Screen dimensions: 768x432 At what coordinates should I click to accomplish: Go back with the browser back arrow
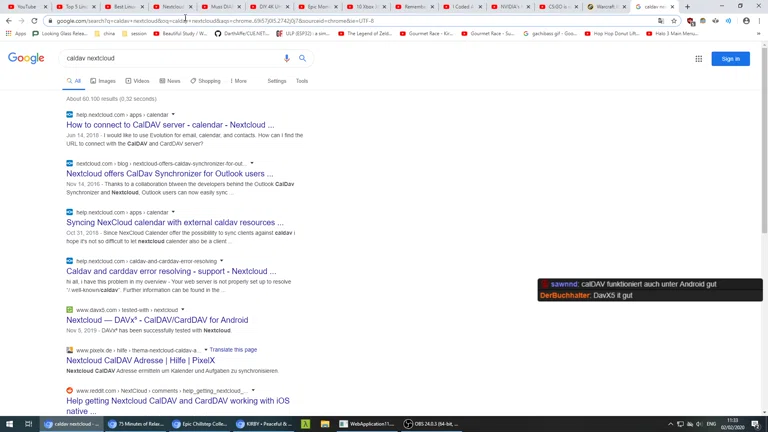[x=9, y=21]
